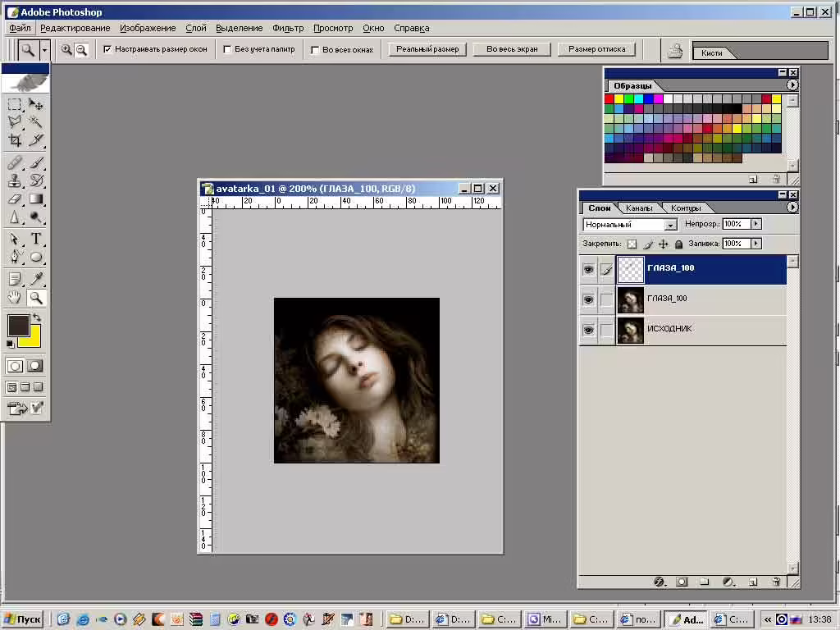Select the Type tool

[x=36, y=239]
